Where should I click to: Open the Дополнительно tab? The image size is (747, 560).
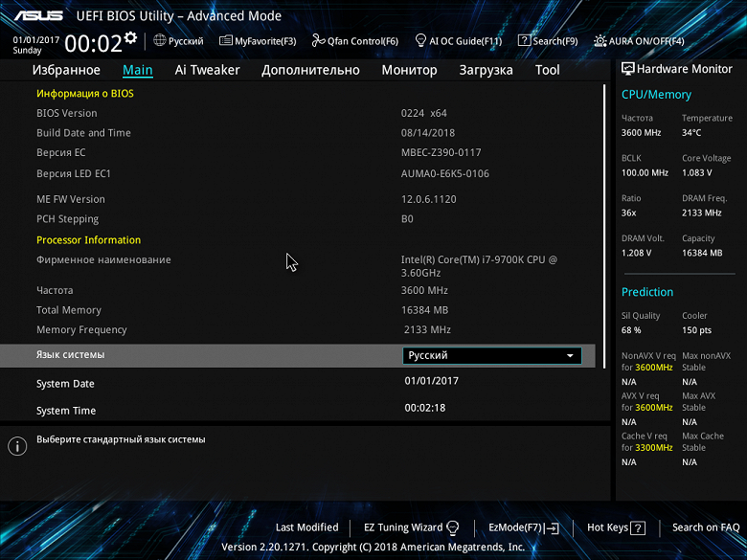[x=310, y=70]
